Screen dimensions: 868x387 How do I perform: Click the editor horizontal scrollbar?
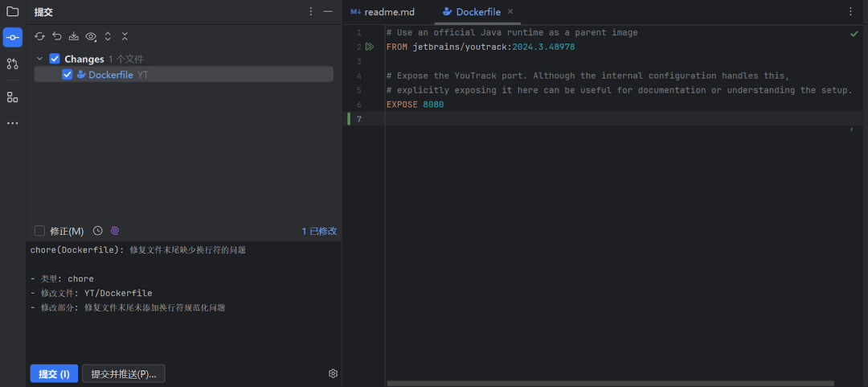610,383
